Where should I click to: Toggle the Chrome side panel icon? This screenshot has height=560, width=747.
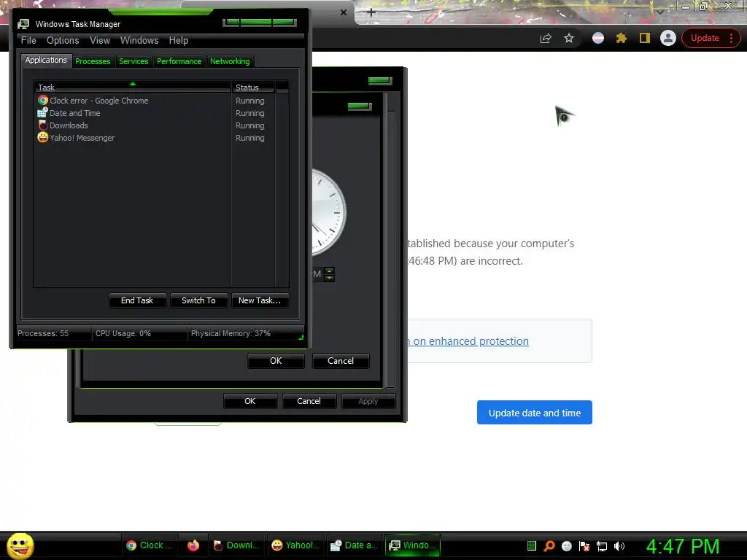[645, 38]
